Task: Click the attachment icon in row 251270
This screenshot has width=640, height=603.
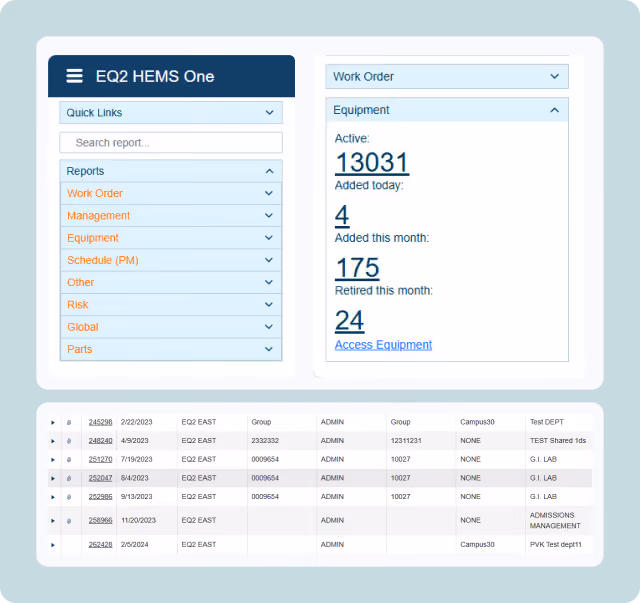Action: click(69, 460)
